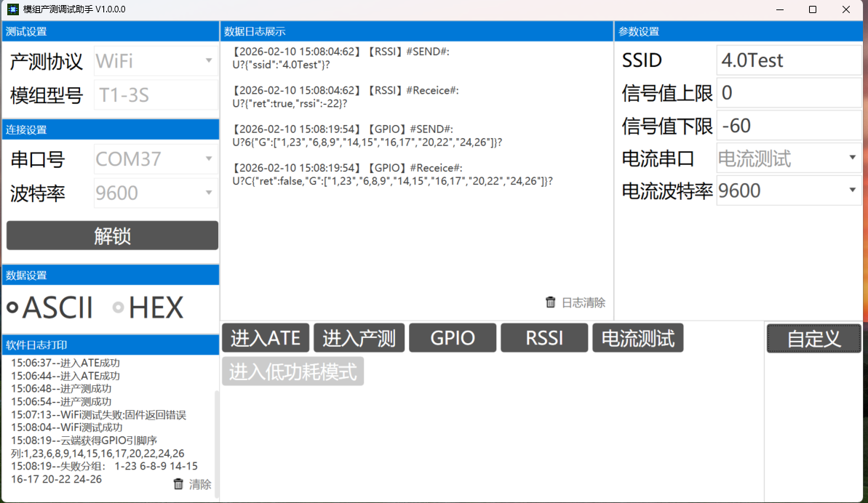Start an RSSI test
The width and height of the screenshot is (868, 503).
[544, 337]
